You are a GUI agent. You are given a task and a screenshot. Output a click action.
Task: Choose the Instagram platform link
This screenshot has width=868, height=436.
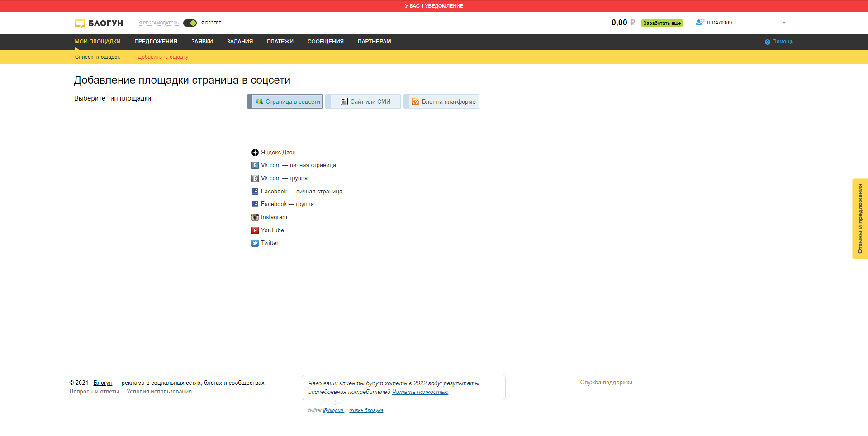click(x=274, y=217)
